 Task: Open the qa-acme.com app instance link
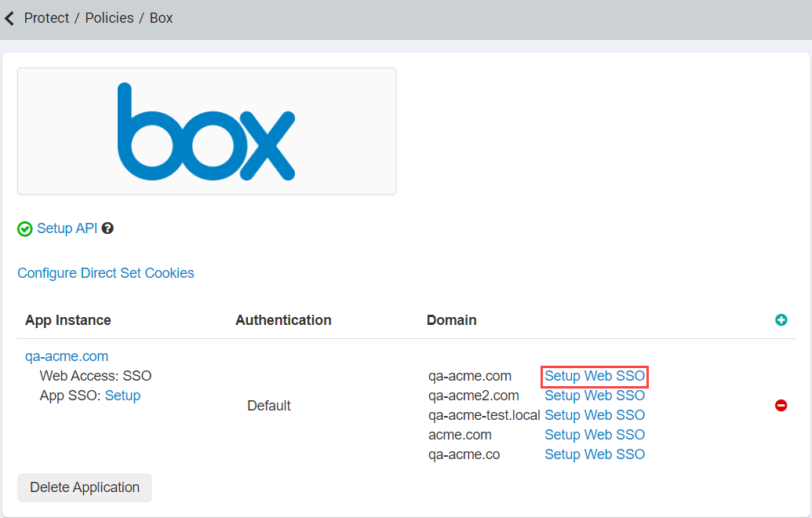[67, 356]
